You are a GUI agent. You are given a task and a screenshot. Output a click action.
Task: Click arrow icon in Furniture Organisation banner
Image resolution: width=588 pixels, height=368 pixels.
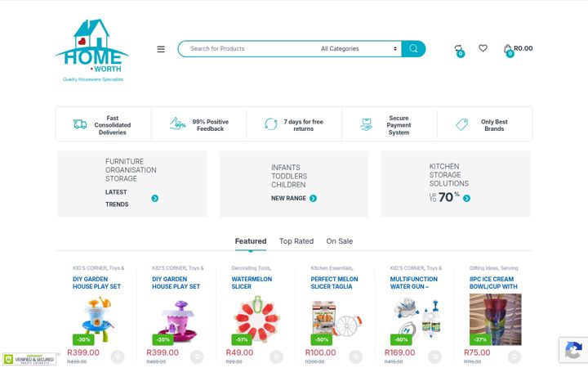[155, 198]
